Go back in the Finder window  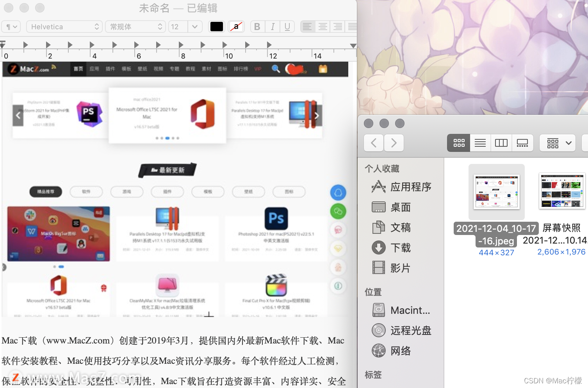point(374,143)
